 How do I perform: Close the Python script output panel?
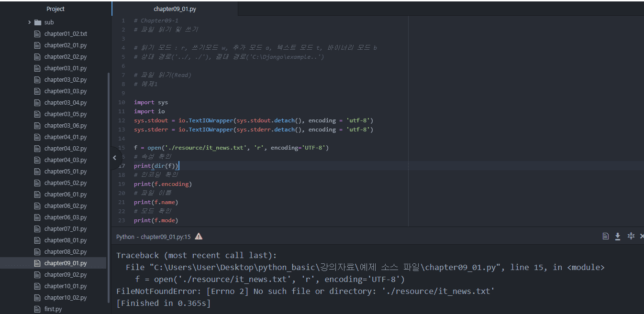641,236
